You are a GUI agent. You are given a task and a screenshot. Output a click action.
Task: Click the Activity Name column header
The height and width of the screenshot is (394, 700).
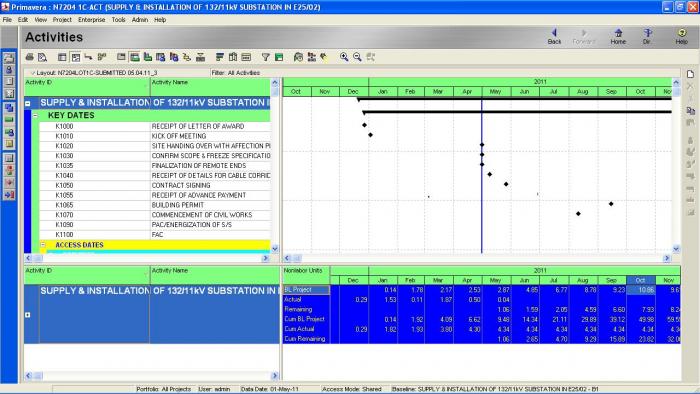pyautogui.click(x=210, y=87)
